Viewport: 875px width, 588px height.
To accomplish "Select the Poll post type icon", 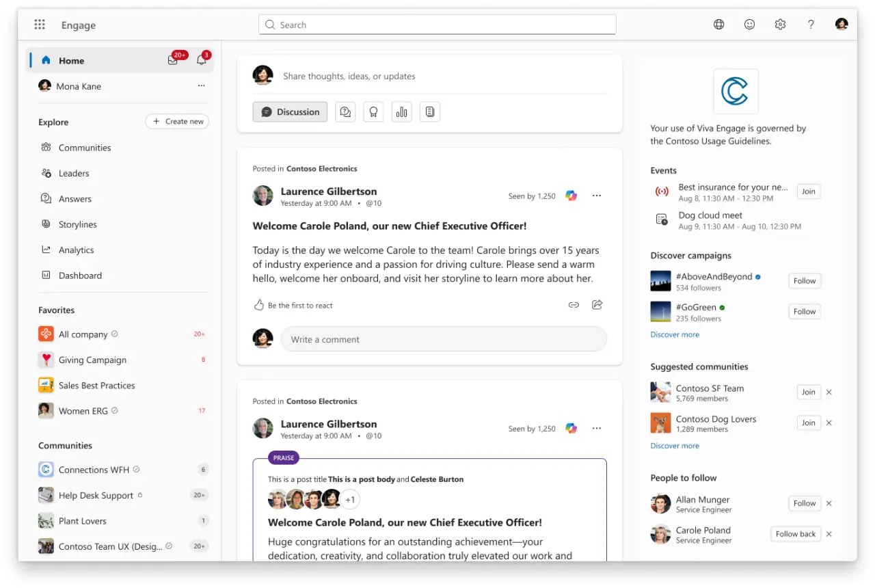I will (401, 112).
